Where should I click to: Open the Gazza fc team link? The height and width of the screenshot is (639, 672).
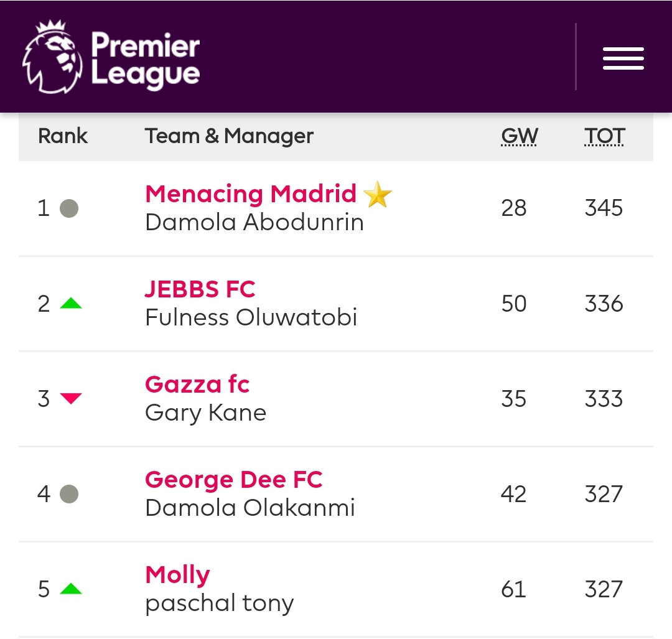tap(197, 384)
